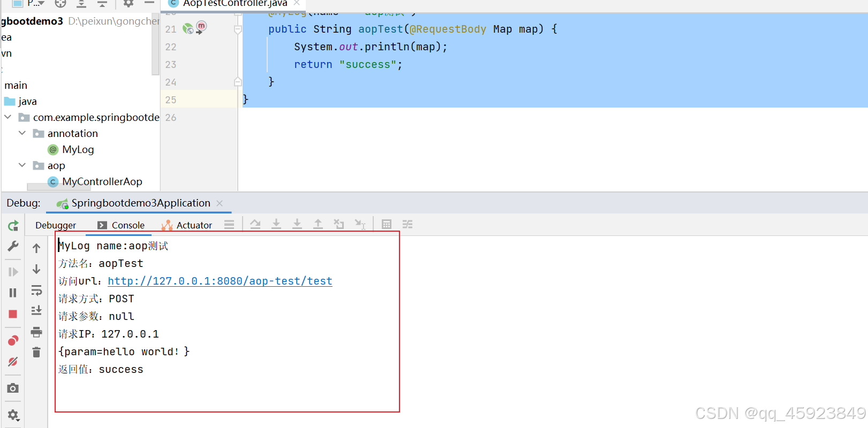This screenshot has height=428, width=868.
Task: Fold the aopTest method at line 21
Action: click(x=238, y=29)
